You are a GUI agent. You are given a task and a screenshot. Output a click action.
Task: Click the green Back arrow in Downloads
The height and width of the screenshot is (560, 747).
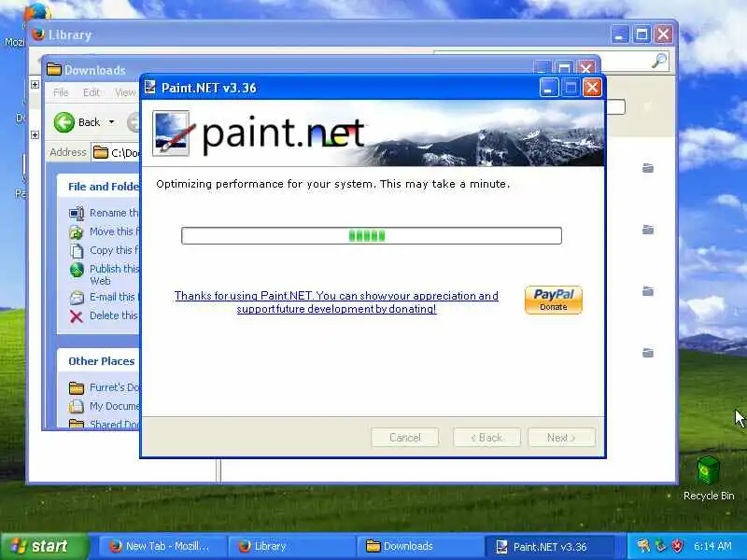point(63,122)
